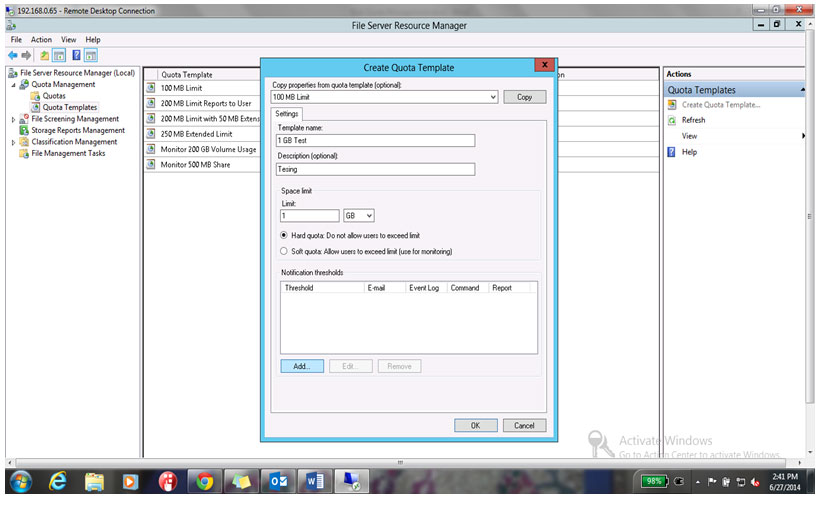Click the Quota Template column header
Image resolution: width=824 pixels, height=505 pixels.
point(187,75)
